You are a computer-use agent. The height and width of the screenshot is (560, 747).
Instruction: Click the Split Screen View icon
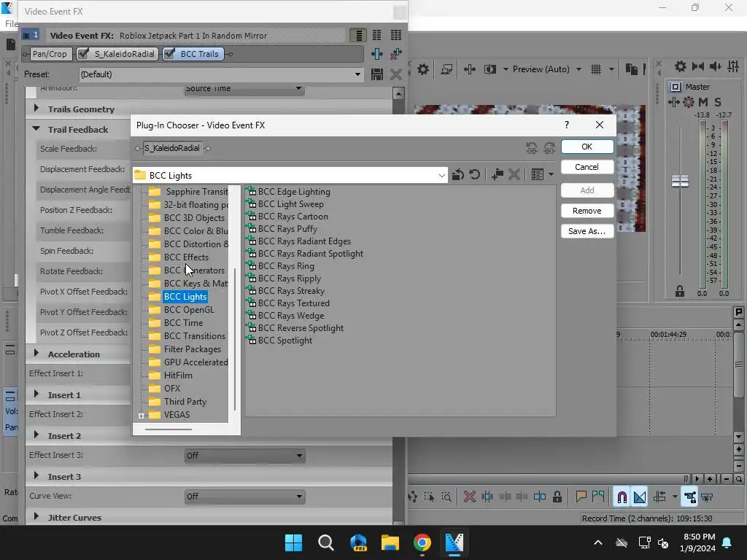[490, 69]
